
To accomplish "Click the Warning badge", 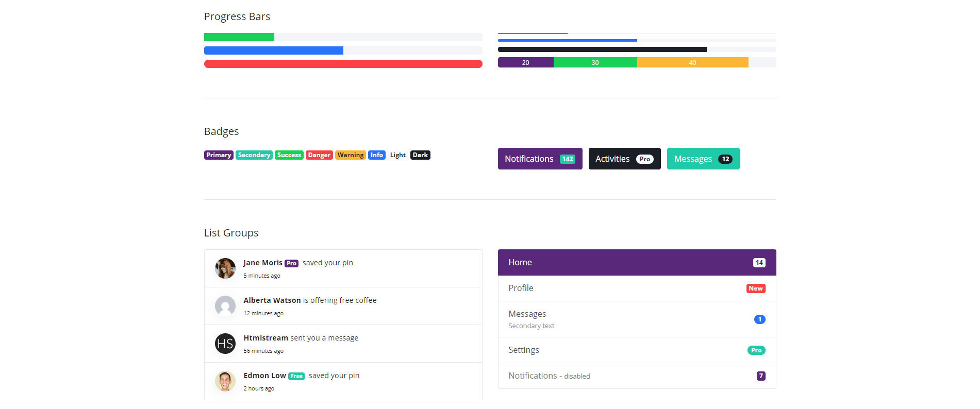I will pyautogui.click(x=351, y=155).
